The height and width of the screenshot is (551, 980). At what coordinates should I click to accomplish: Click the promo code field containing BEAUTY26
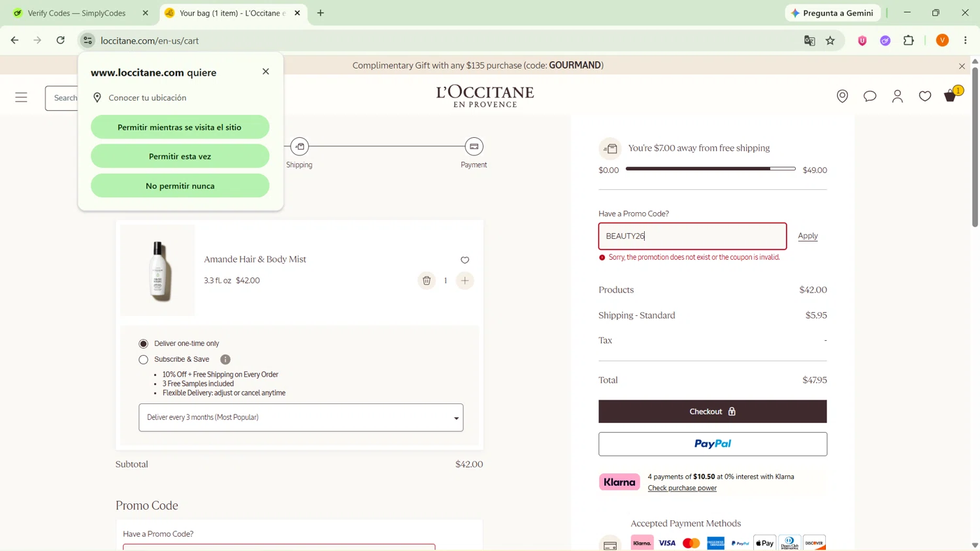(692, 236)
